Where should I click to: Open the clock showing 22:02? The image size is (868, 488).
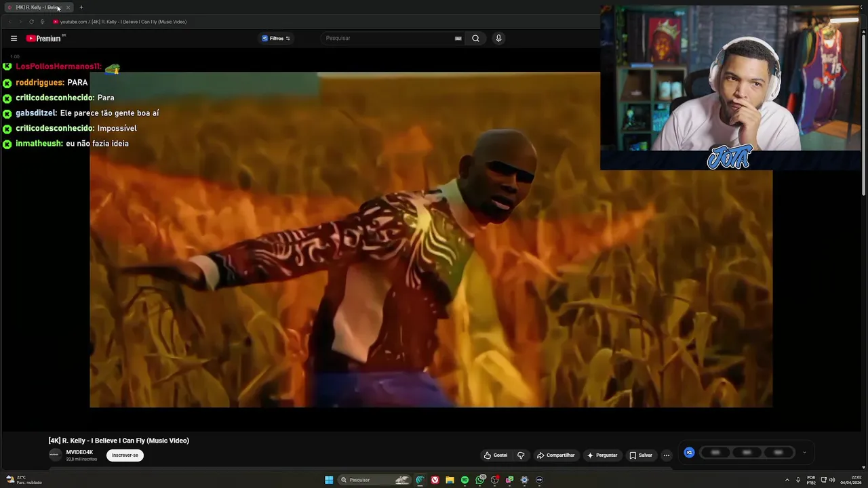click(x=850, y=480)
